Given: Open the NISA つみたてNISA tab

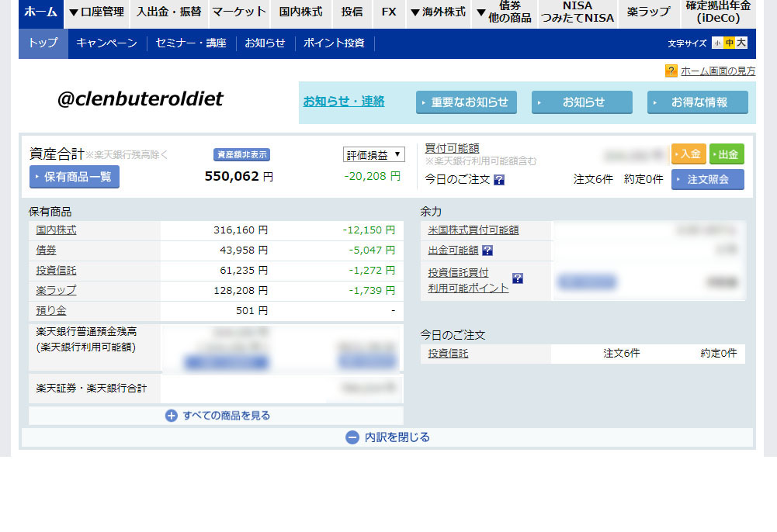Looking at the screenshot, I should click(x=578, y=12).
